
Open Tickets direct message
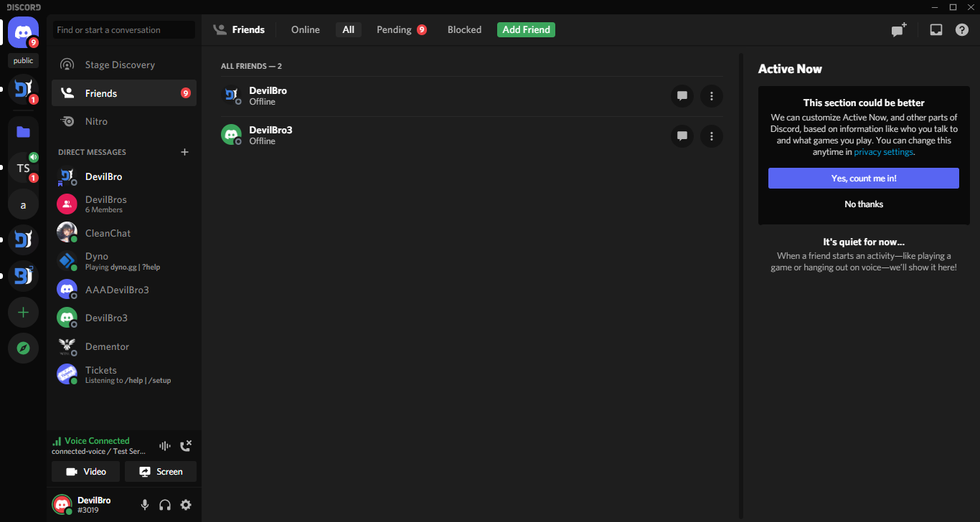[124, 374]
